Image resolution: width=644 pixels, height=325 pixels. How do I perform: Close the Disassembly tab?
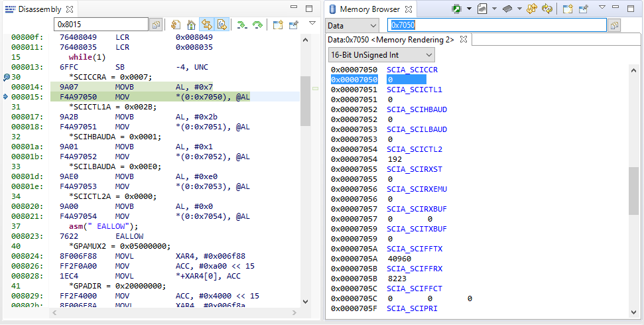[x=70, y=9]
